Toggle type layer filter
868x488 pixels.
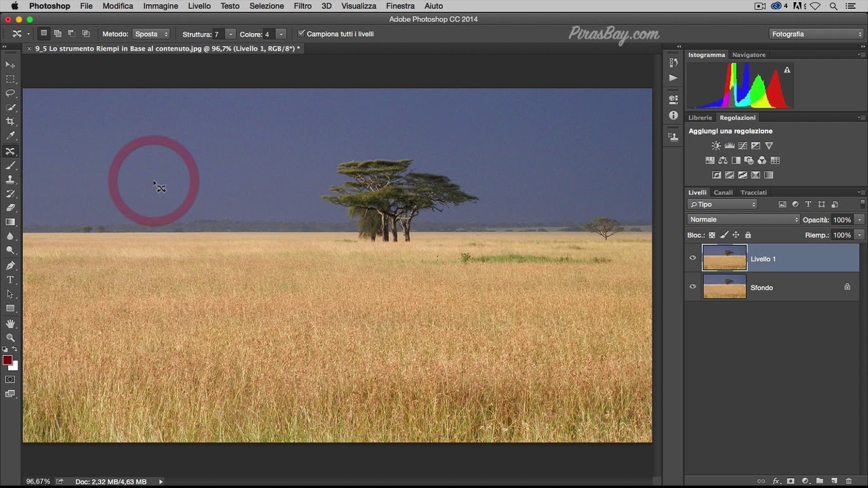(808, 204)
